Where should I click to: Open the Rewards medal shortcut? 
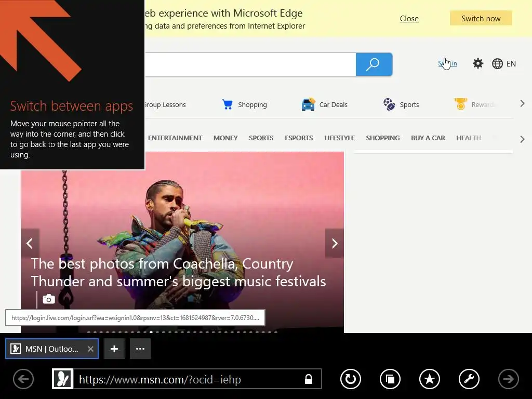coord(474,104)
